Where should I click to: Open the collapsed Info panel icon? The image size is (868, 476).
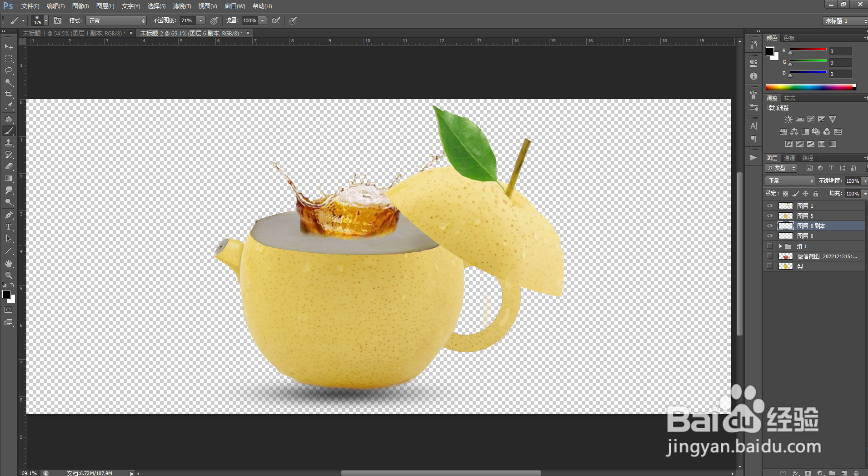753,76
